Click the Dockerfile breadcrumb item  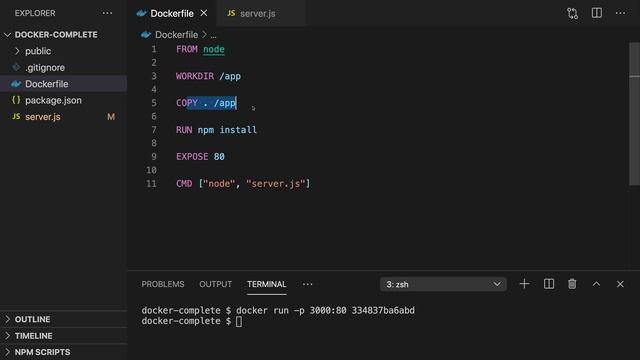[176, 35]
